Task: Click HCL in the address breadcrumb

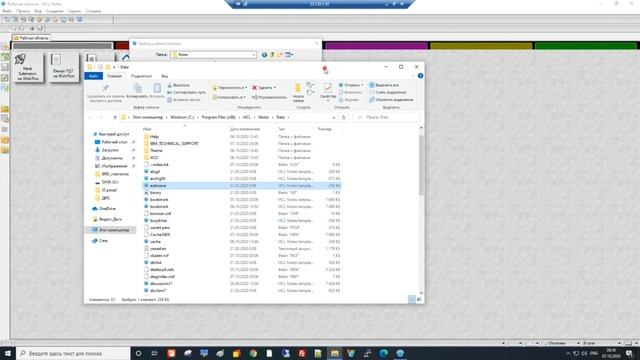Action: click(247, 117)
